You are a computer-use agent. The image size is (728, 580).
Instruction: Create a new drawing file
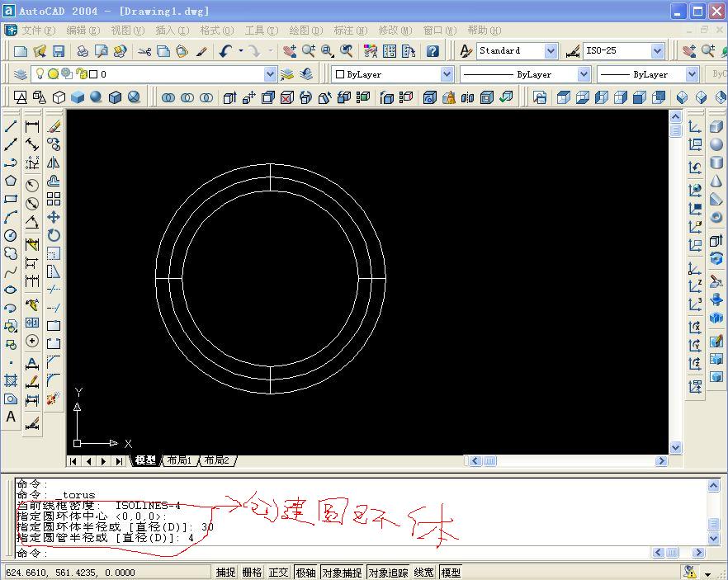[21, 50]
